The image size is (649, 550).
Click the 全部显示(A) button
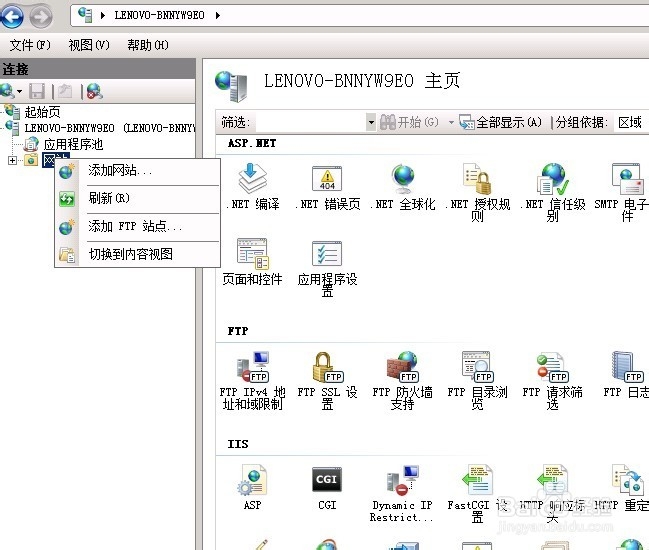(x=500, y=122)
